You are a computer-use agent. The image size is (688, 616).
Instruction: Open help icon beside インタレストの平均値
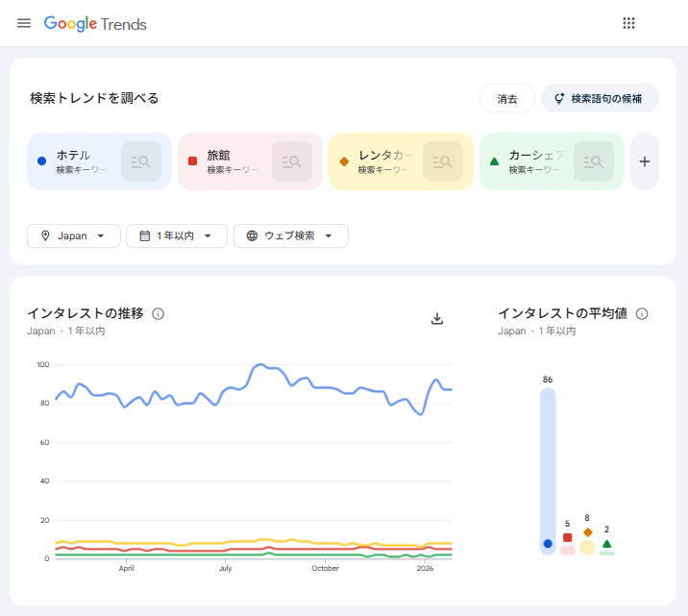(642, 313)
